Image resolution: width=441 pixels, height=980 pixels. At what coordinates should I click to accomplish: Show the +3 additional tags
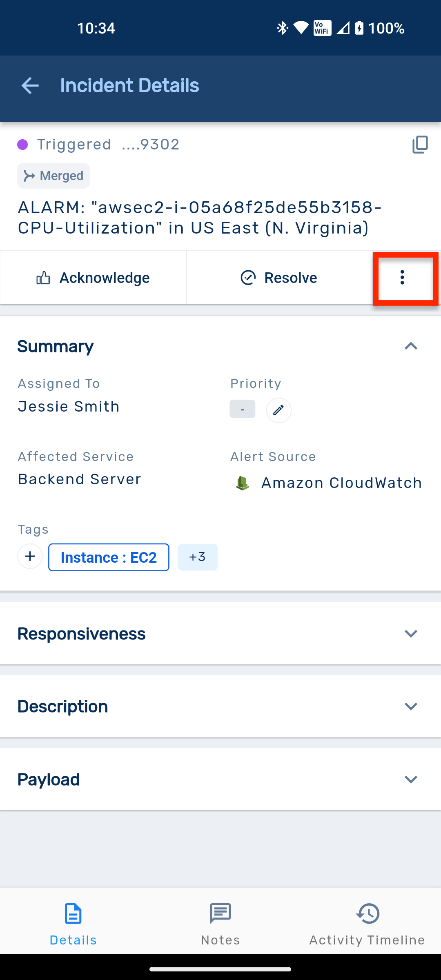(x=198, y=557)
